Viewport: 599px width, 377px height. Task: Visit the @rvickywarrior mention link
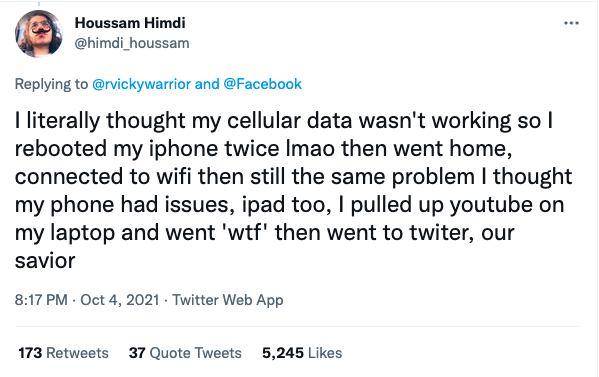[141, 84]
